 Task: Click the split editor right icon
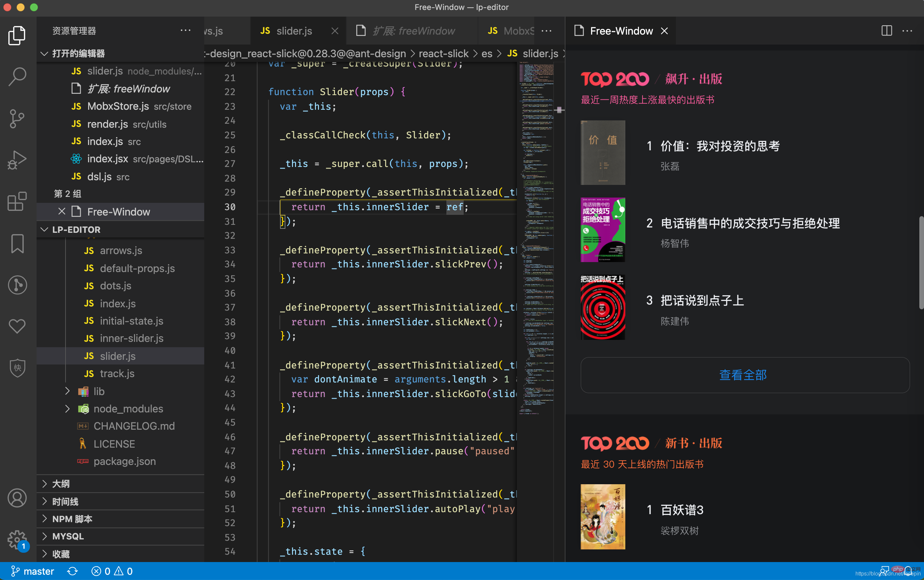pyautogui.click(x=886, y=31)
